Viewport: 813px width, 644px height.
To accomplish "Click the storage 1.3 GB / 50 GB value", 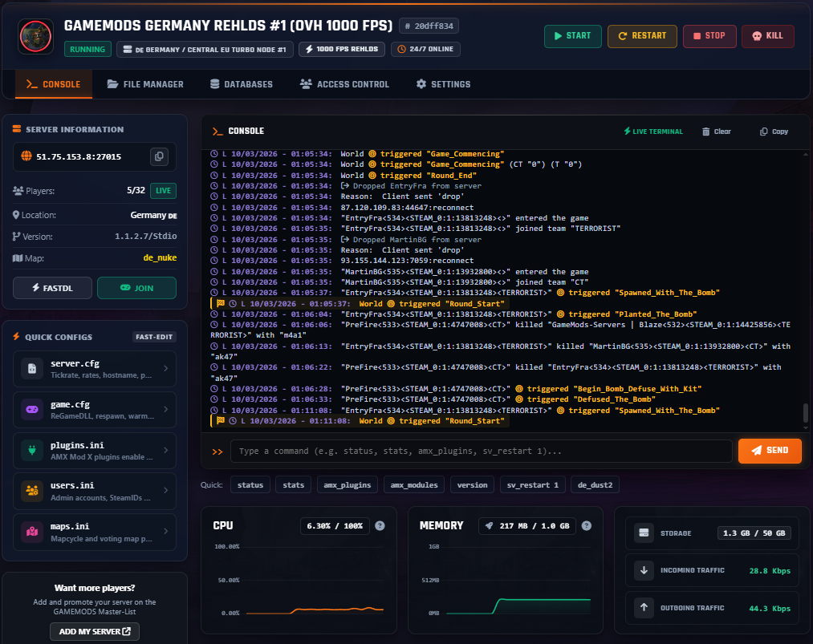I will tap(754, 533).
